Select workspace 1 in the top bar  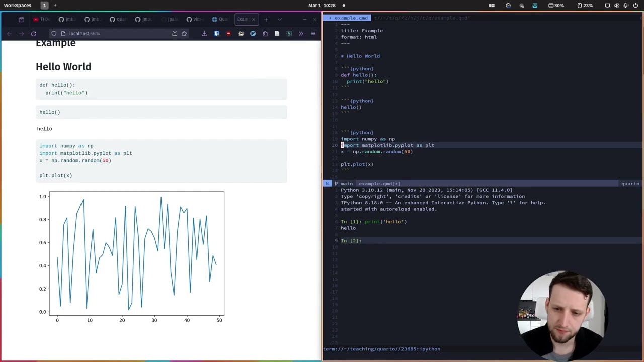pos(44,5)
